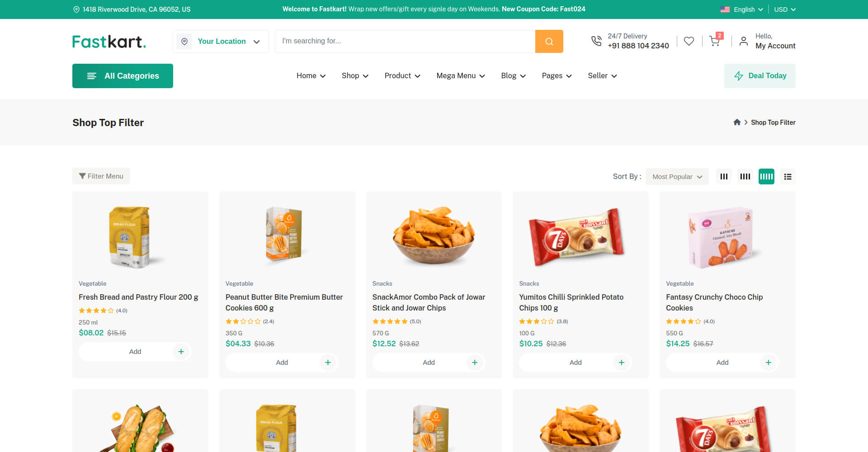
Task: Open the Filter Menu button
Action: (101, 176)
